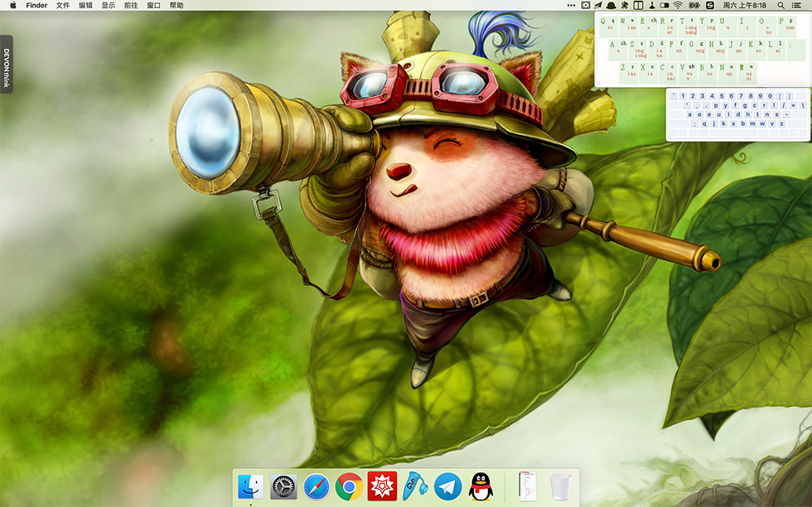Viewport: 812px width, 507px height.
Task: Open Finder from the Dock
Action: point(250,487)
